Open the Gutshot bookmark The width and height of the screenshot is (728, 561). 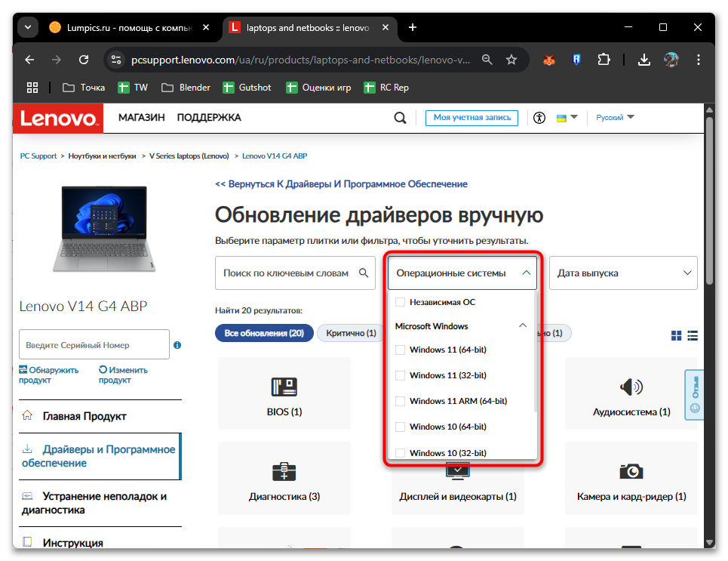[247, 88]
